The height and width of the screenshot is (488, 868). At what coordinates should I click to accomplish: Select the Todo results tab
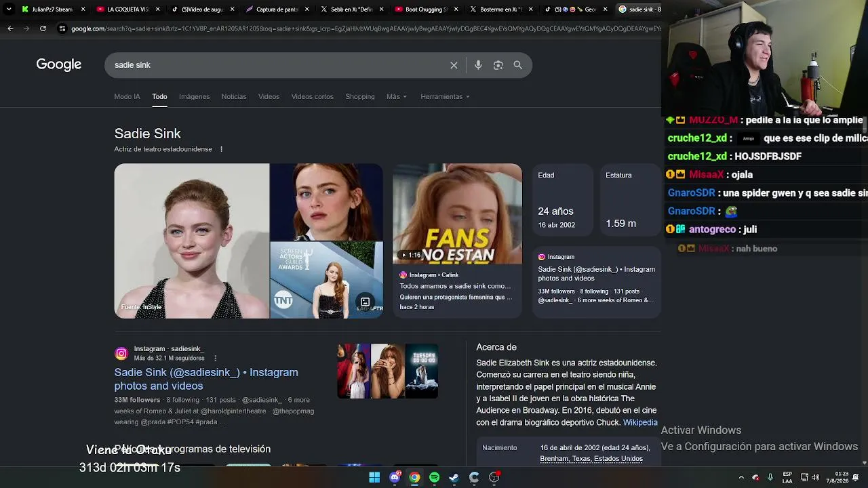pos(159,96)
